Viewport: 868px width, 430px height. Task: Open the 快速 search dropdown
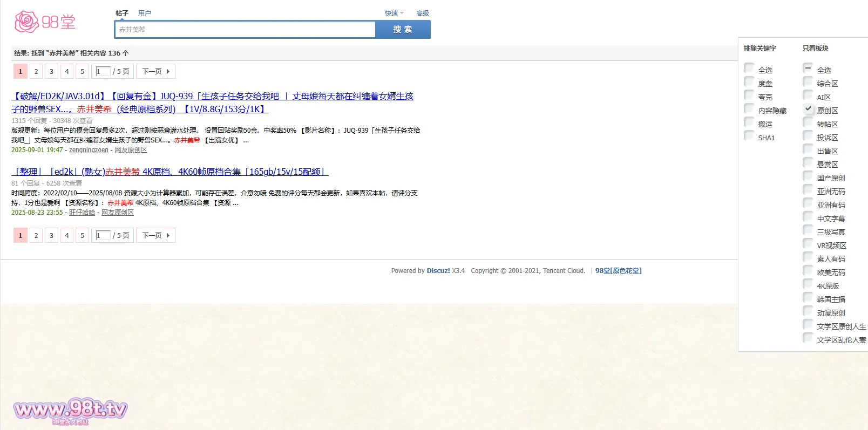(x=394, y=13)
